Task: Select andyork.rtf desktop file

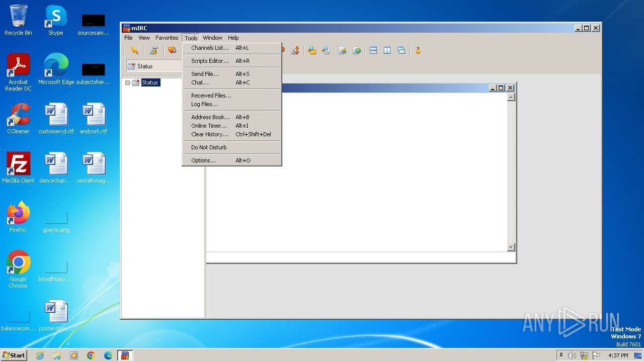Action: coord(94,119)
